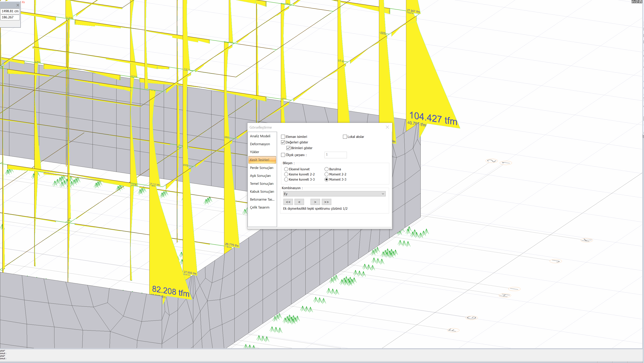Uncheck Değerleri göster checkbox
Screen dimensions: 644x363
283,142
